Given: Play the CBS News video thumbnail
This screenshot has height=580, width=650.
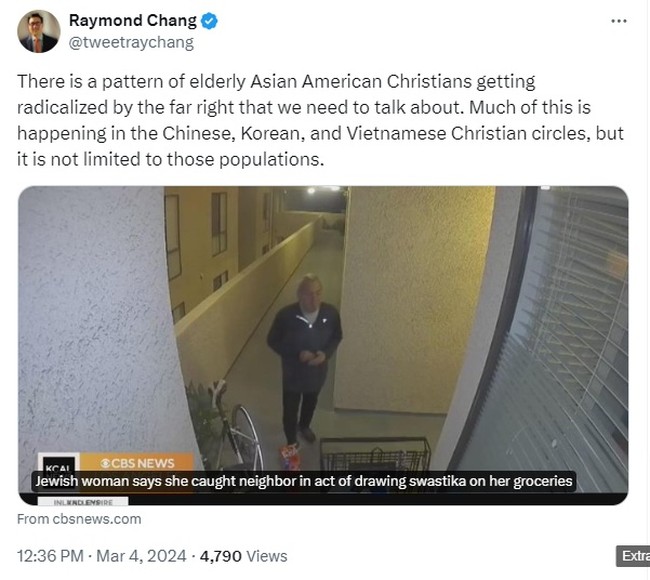Looking at the screenshot, I should click(323, 345).
